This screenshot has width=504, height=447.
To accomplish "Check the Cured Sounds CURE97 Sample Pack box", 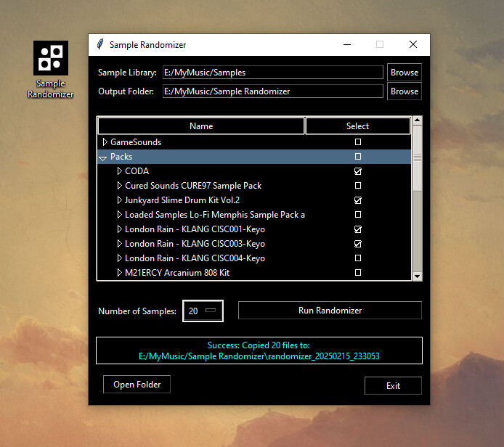I will point(357,186).
